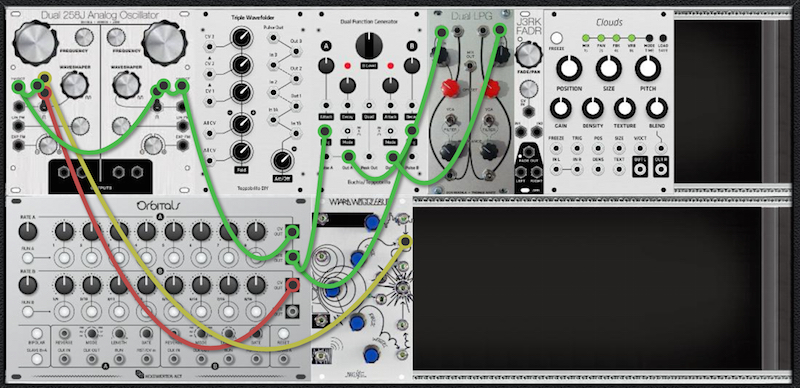800x388 pixels.
Task: Select the Peak Out jack on Dual Function Generator
Action: 369,156
